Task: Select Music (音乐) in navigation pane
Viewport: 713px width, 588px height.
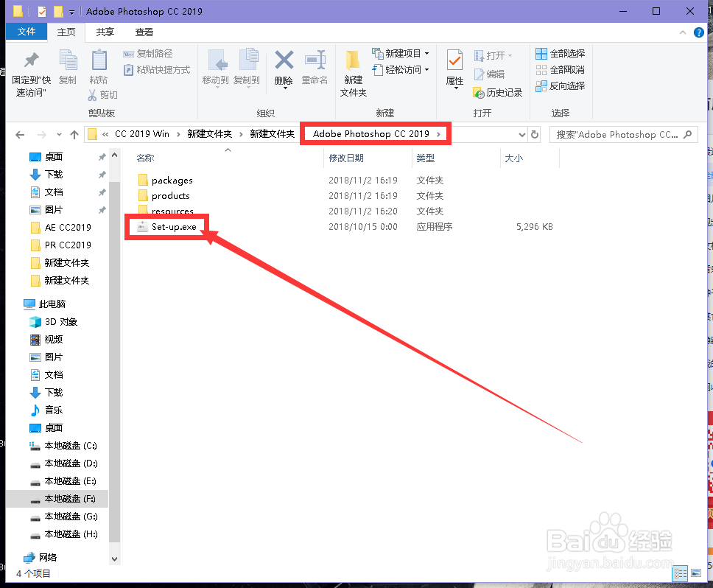Action: click(x=46, y=410)
